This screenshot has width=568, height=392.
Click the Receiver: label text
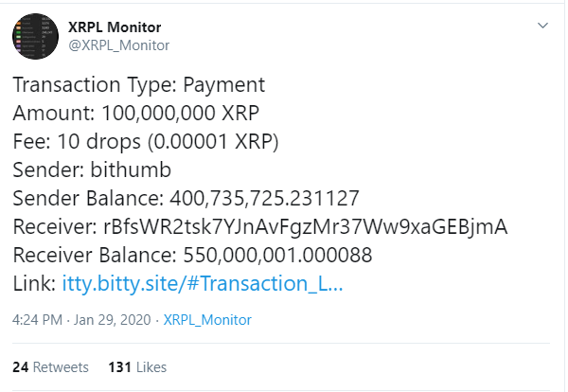coord(55,227)
